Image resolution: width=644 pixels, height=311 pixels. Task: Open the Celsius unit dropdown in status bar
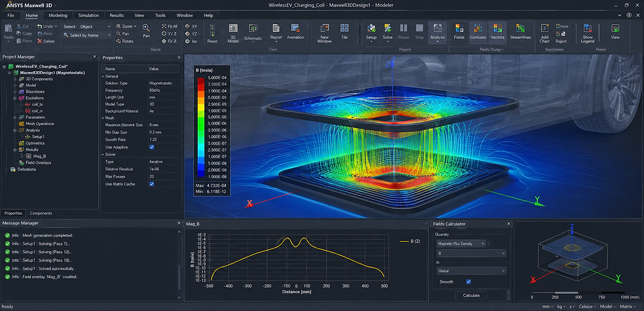(587, 307)
